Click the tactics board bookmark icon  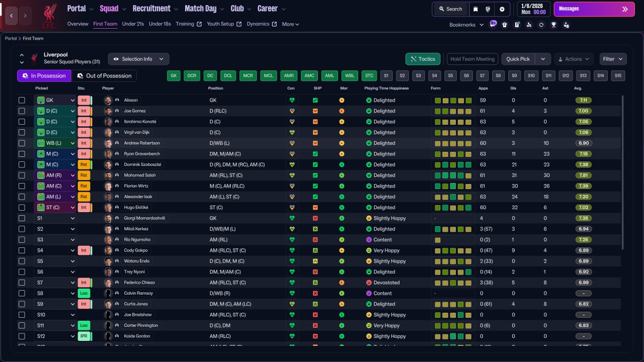click(517, 25)
